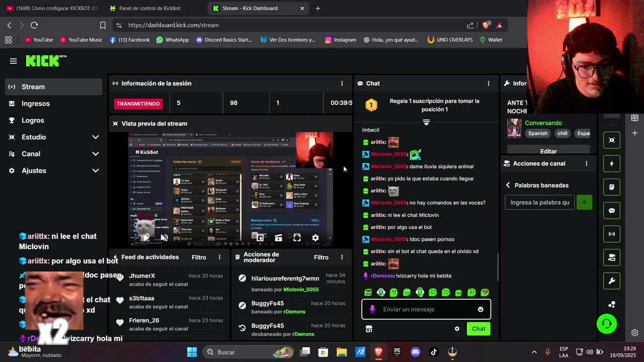Open TikTok from the taskbar
644x362 pixels.
(434, 352)
